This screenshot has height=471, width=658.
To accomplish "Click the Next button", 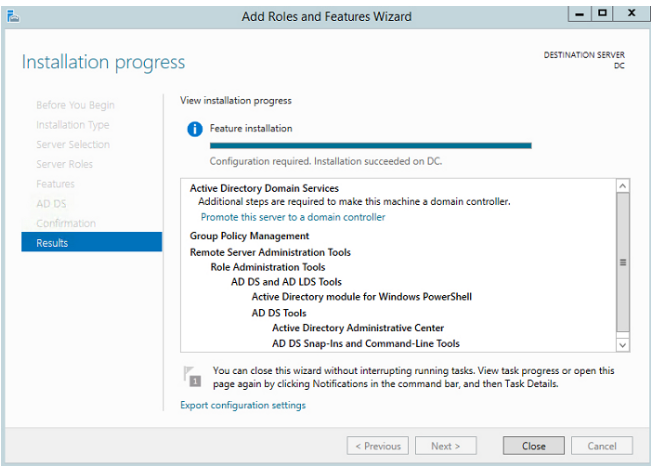I will pos(446,446).
